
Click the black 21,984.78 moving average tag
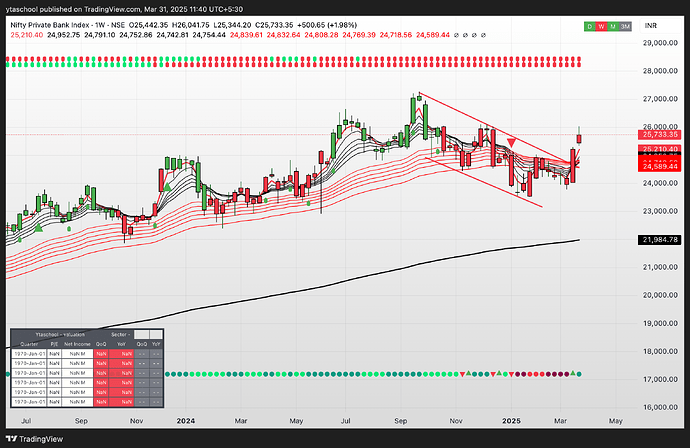pyautogui.click(x=659, y=239)
